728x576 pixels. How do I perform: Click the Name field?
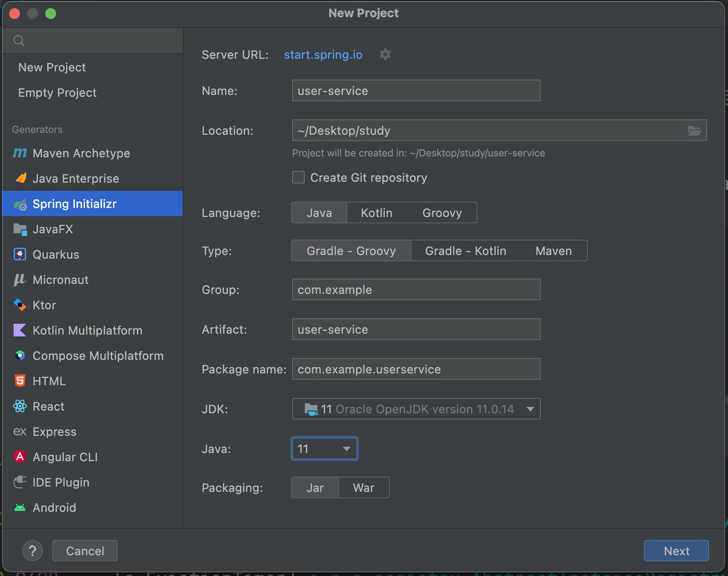tap(416, 90)
